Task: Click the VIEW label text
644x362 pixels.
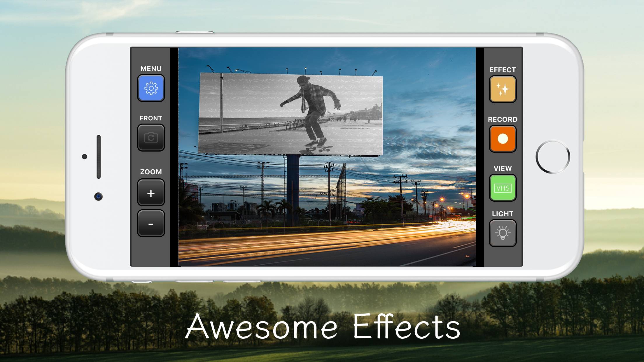Action: pos(503,168)
